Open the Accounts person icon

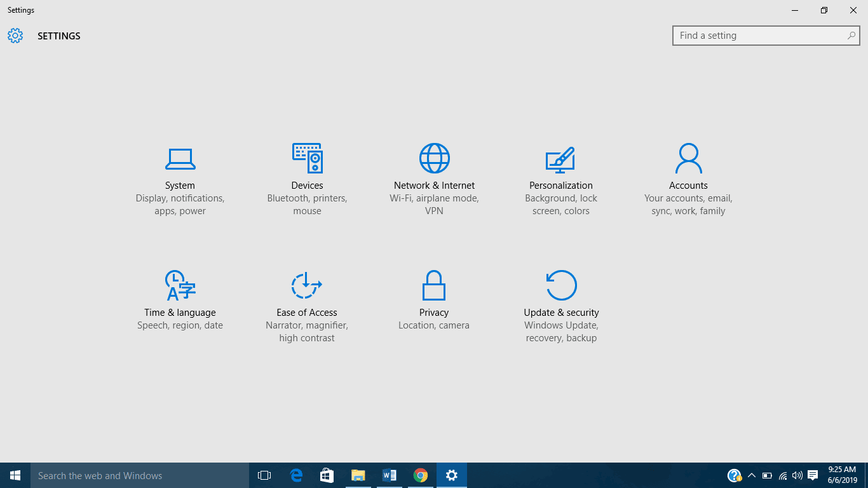tap(688, 158)
